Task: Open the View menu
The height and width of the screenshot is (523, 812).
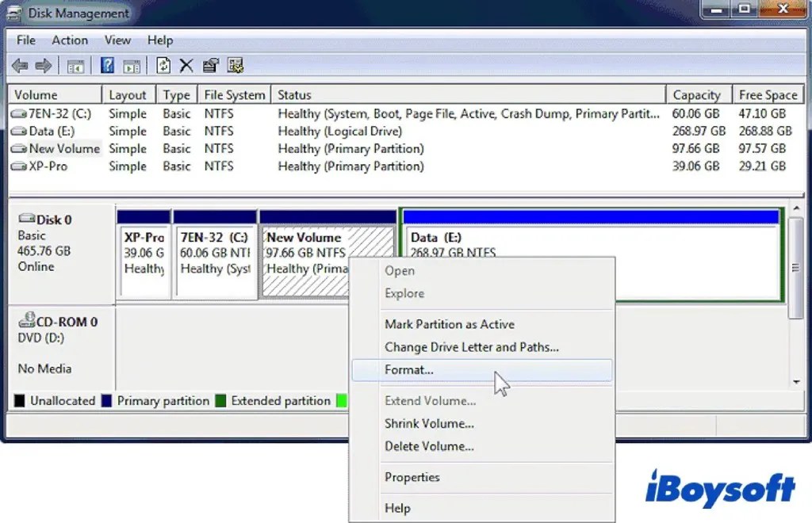Action: coord(117,40)
